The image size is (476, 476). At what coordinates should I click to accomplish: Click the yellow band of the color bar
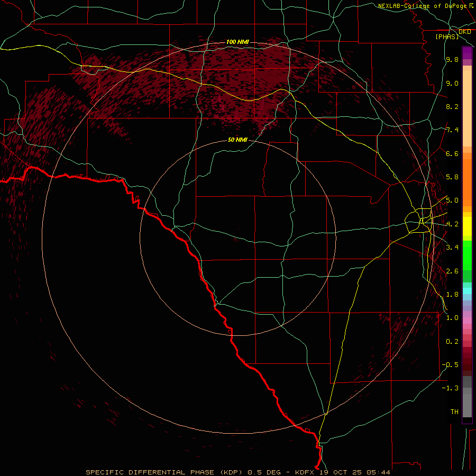click(x=467, y=226)
